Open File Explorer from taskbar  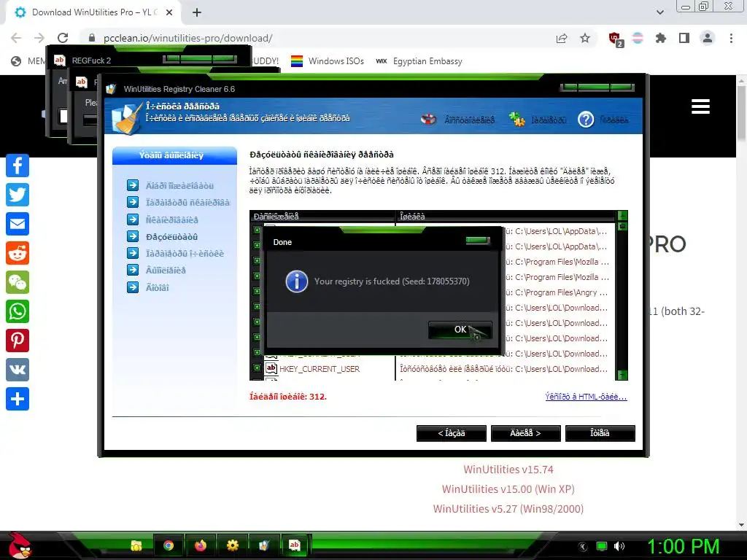click(x=136, y=545)
